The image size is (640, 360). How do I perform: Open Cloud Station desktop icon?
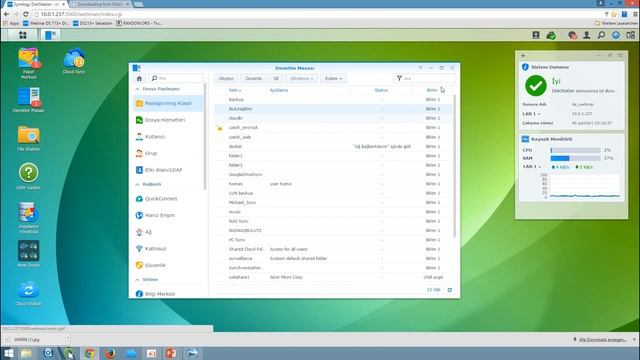[x=28, y=293]
